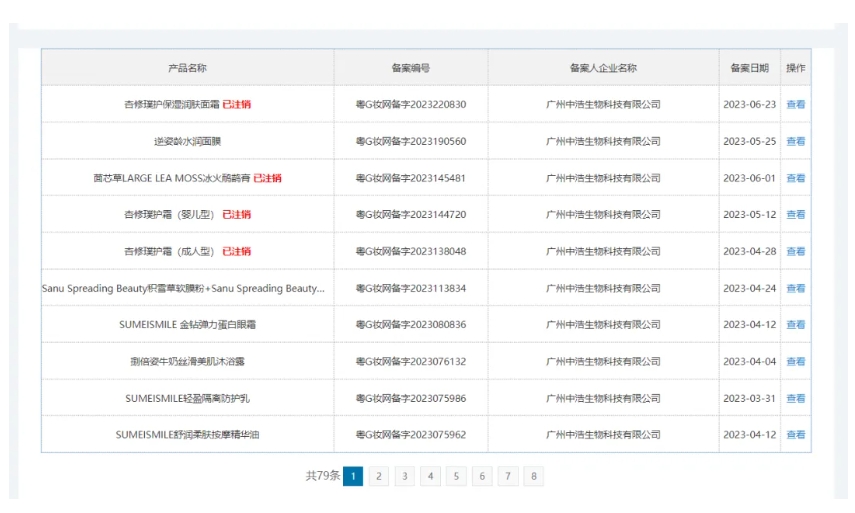Click date 2023-04-28
Image resolution: width=855 pixels, height=513 pixels.
point(749,251)
